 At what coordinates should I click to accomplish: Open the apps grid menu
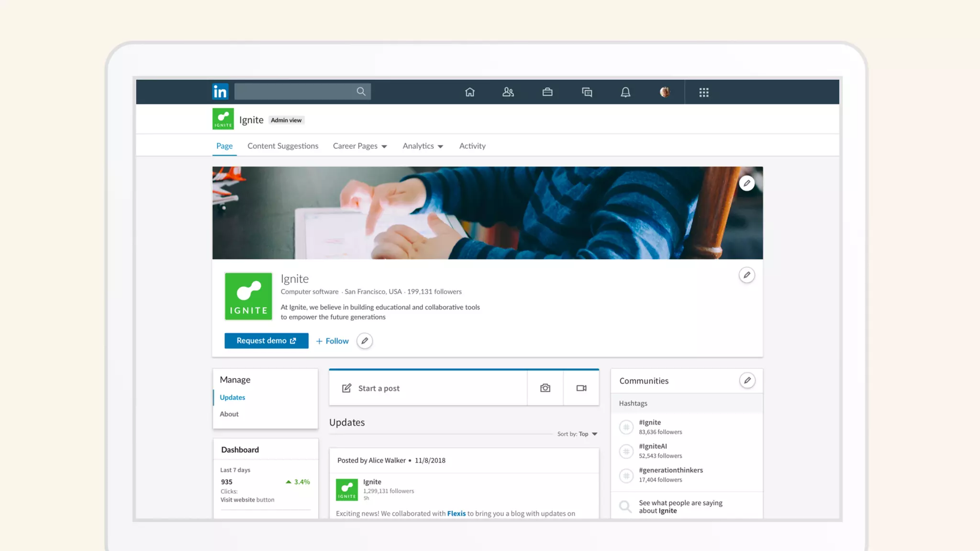(703, 92)
